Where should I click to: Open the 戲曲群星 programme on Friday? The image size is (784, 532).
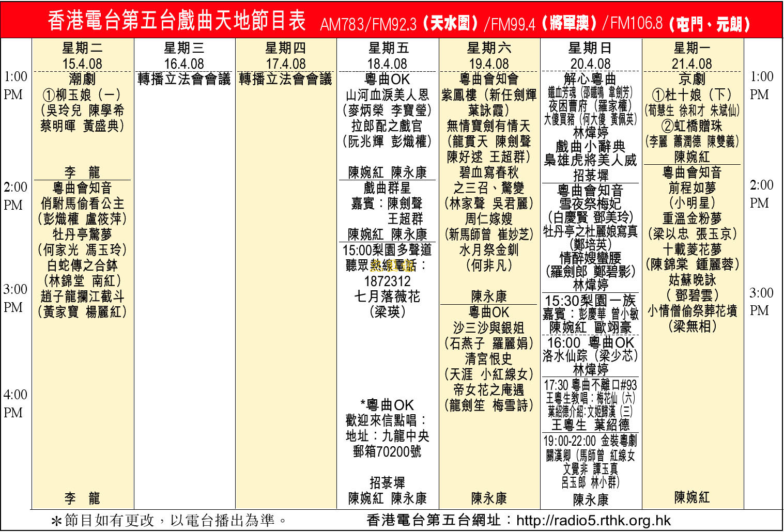point(387,188)
